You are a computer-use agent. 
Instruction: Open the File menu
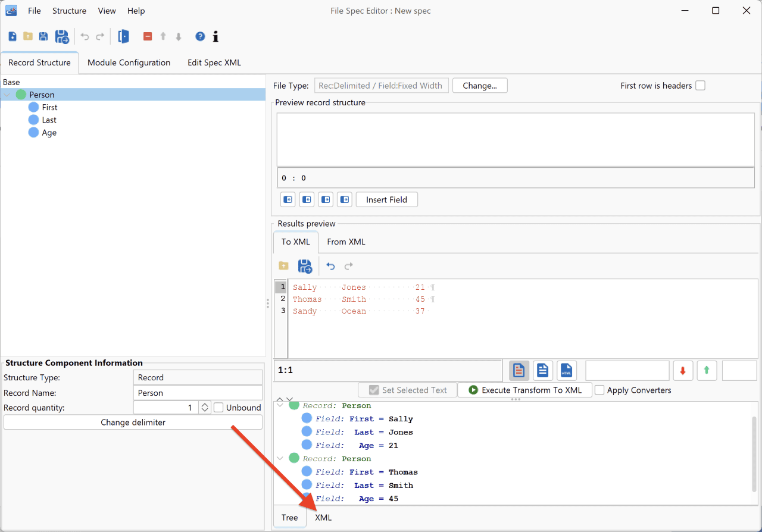click(x=35, y=11)
